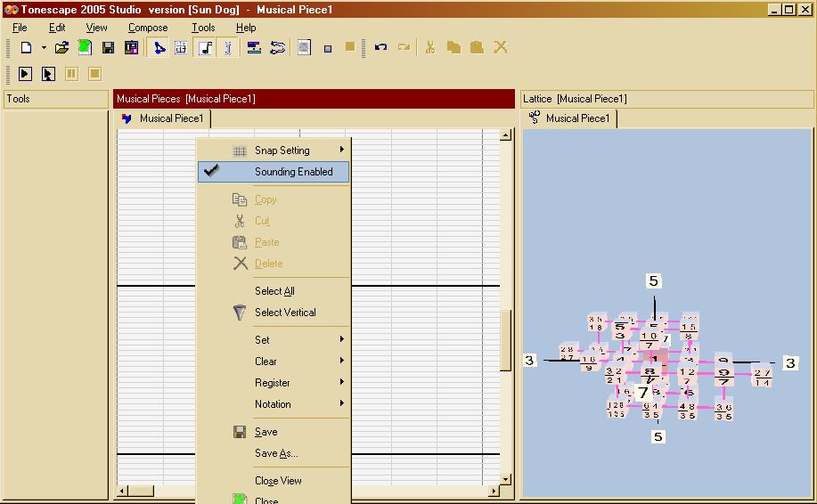Click the scissors cut toolbar icon
The width and height of the screenshot is (817, 504).
(429, 48)
